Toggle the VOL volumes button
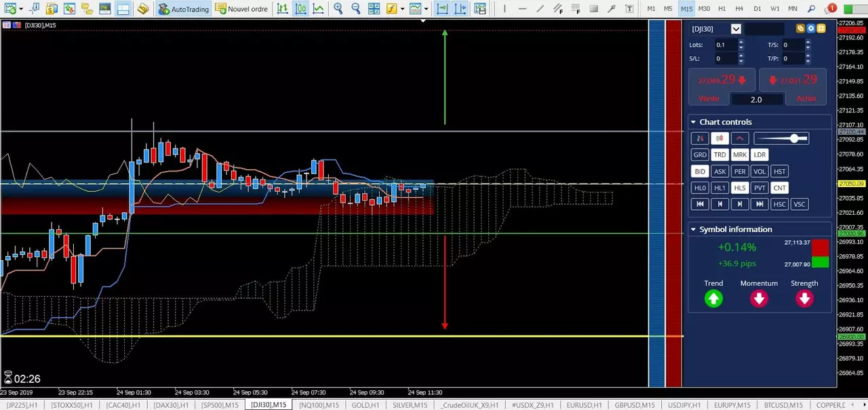Viewport: 868px width, 410px height. [x=759, y=171]
